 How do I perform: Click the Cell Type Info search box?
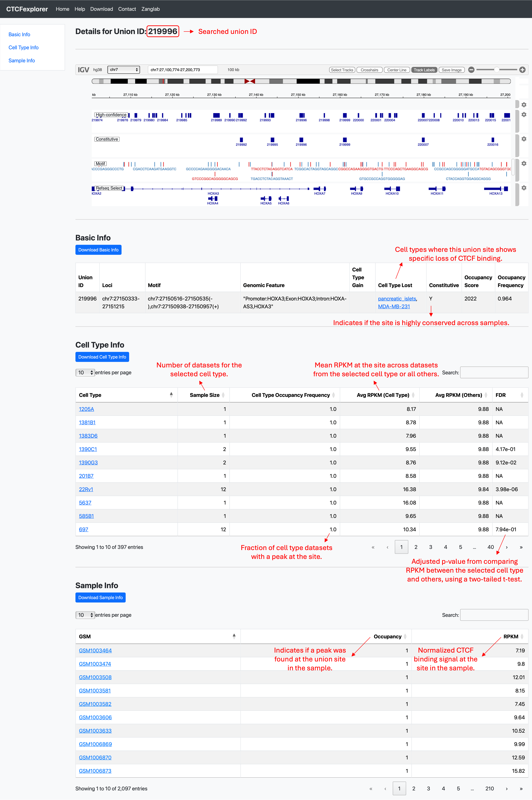[x=494, y=372]
